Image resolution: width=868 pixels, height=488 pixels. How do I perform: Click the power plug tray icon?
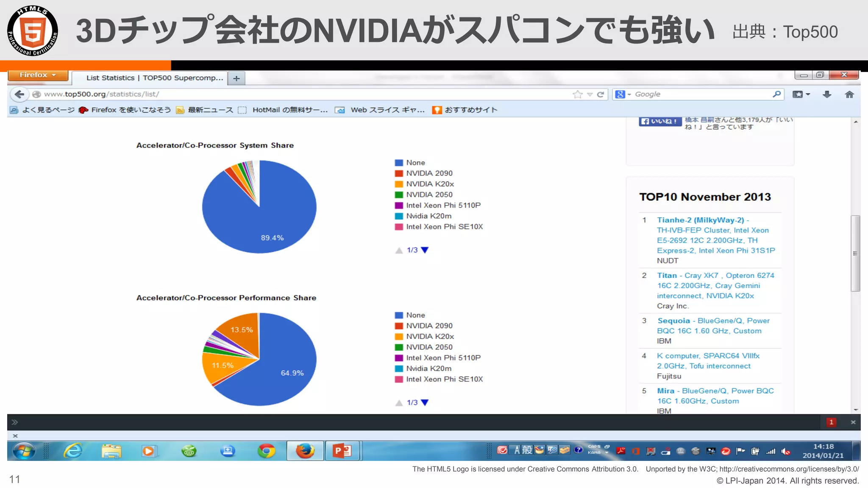755,452
